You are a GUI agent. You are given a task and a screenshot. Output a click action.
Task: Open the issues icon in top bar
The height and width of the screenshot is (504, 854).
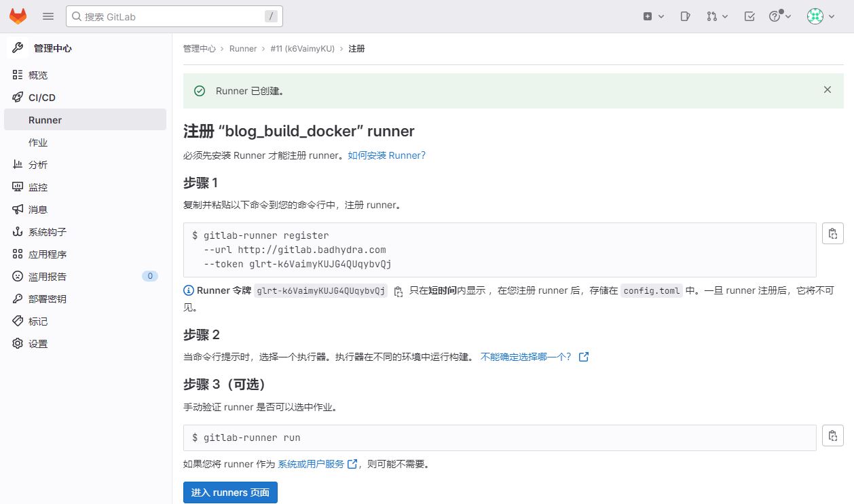click(686, 16)
